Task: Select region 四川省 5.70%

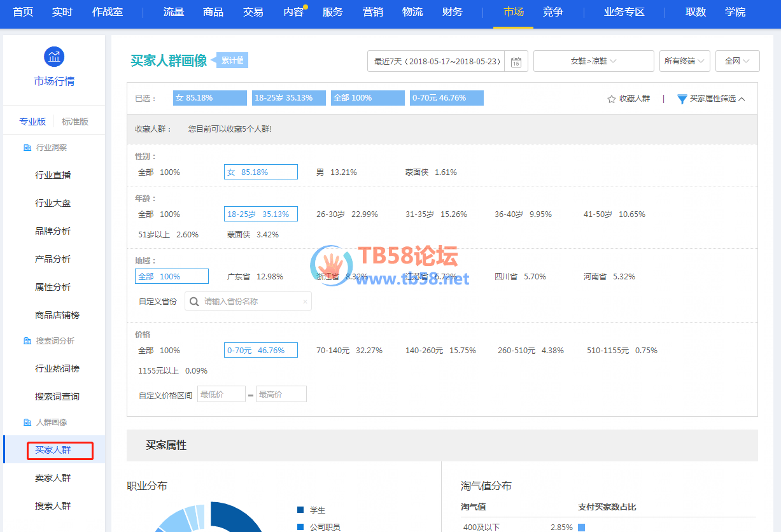Action: 520,277
